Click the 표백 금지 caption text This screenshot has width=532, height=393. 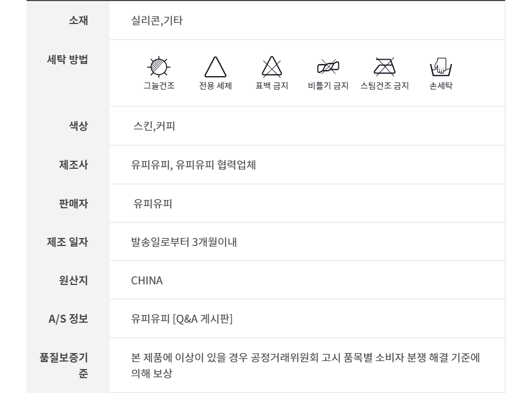pyautogui.click(x=272, y=86)
